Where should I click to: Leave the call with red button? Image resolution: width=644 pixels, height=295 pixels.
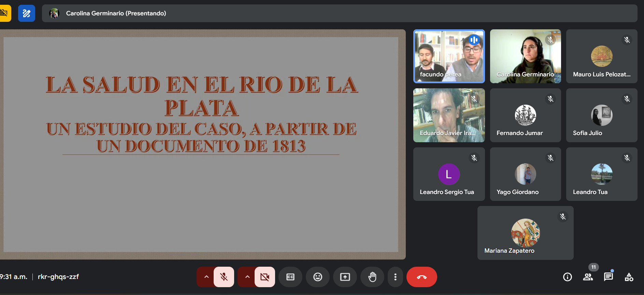point(421,277)
